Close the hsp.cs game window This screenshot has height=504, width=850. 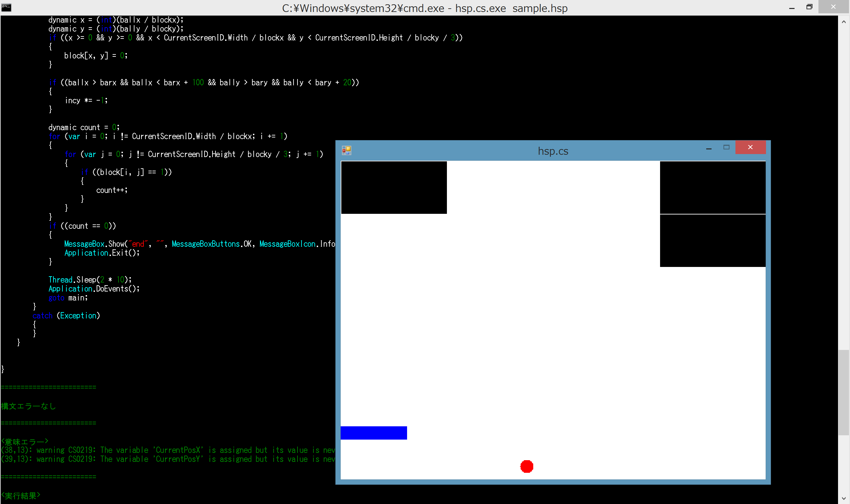(750, 147)
